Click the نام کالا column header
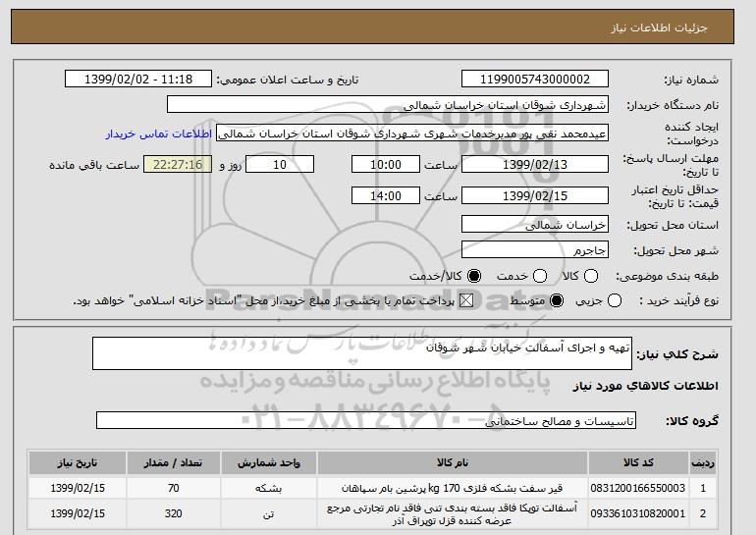 click(x=453, y=462)
